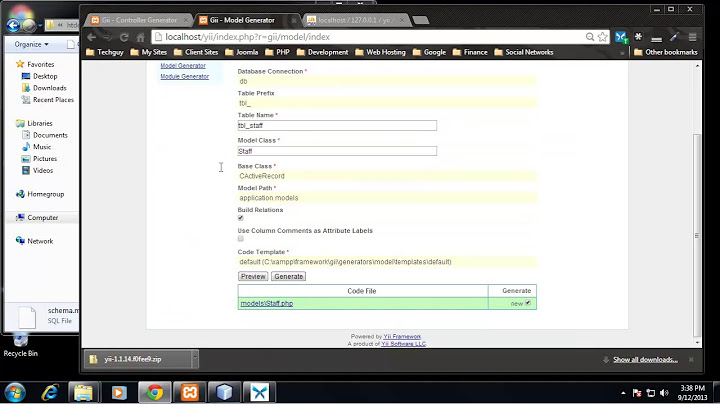Go back using Chrome's back arrow
The image size is (720, 404).
pos(92,37)
